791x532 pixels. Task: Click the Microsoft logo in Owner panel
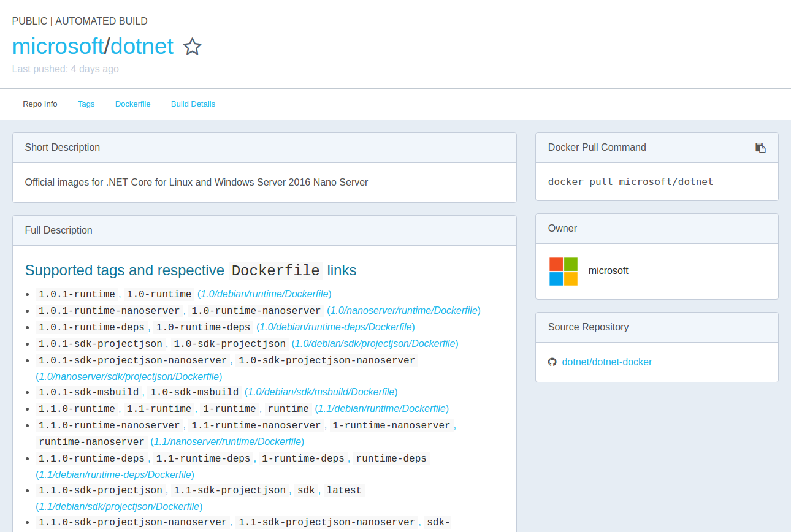point(564,272)
